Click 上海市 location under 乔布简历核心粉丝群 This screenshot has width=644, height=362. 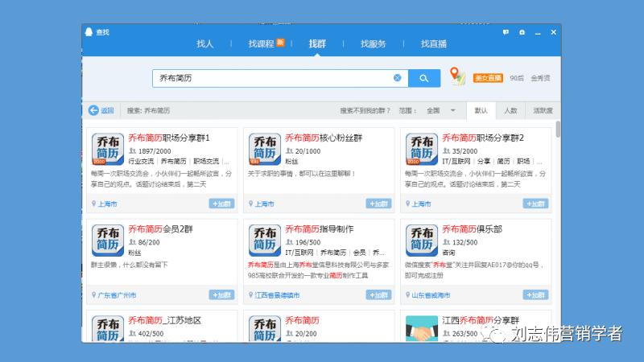[265, 204]
